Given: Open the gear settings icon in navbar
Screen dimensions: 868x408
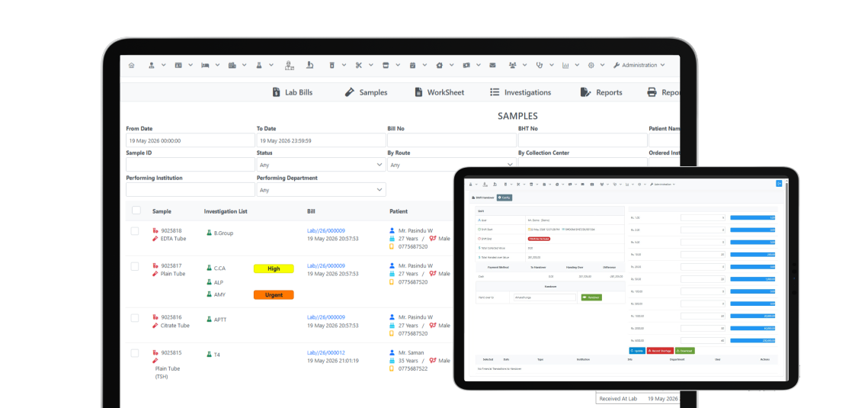Looking at the screenshot, I should click(591, 66).
